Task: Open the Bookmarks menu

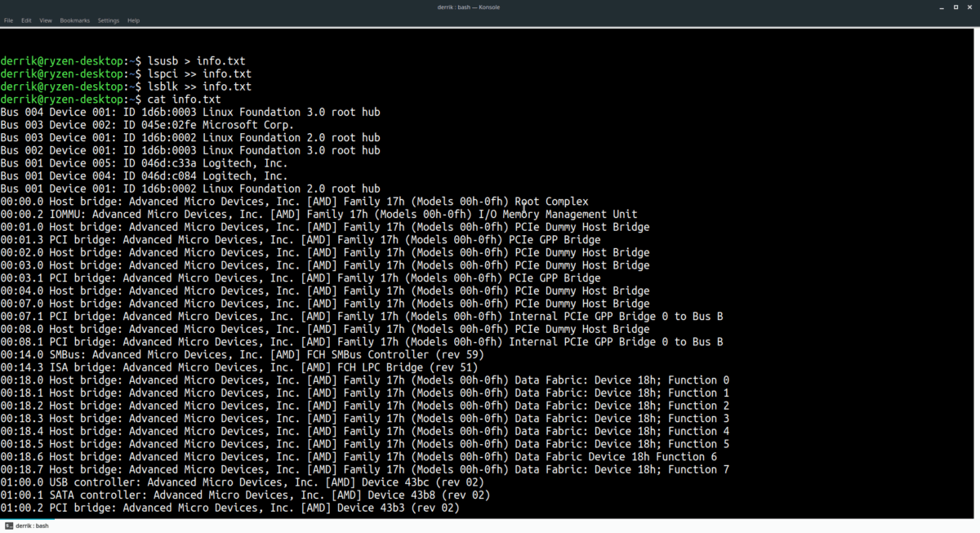Action: [74, 20]
